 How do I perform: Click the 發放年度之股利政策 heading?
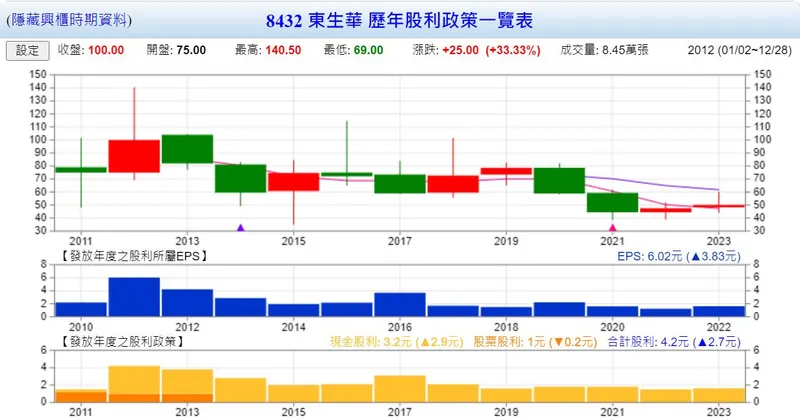pyautogui.click(x=121, y=341)
